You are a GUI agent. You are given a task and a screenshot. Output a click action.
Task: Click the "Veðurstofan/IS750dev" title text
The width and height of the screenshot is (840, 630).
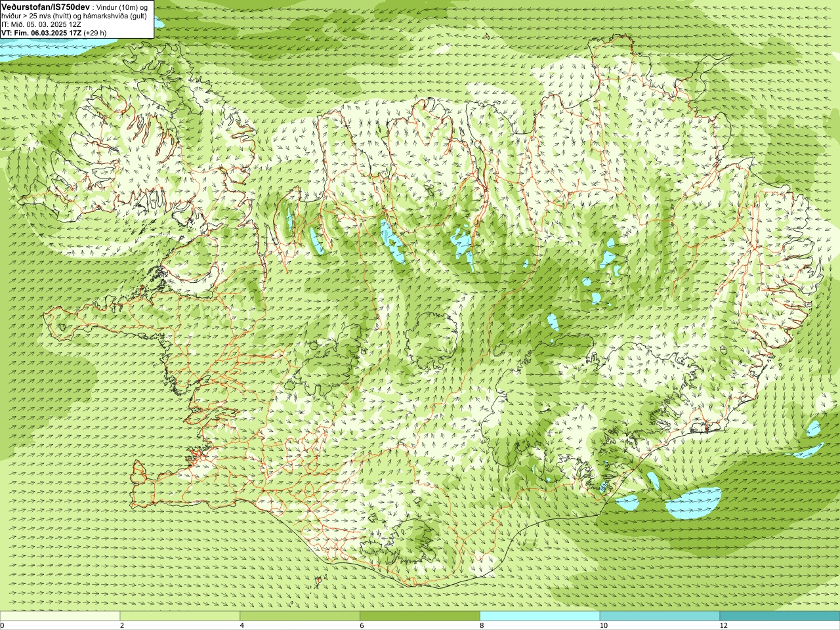[x=46, y=7]
